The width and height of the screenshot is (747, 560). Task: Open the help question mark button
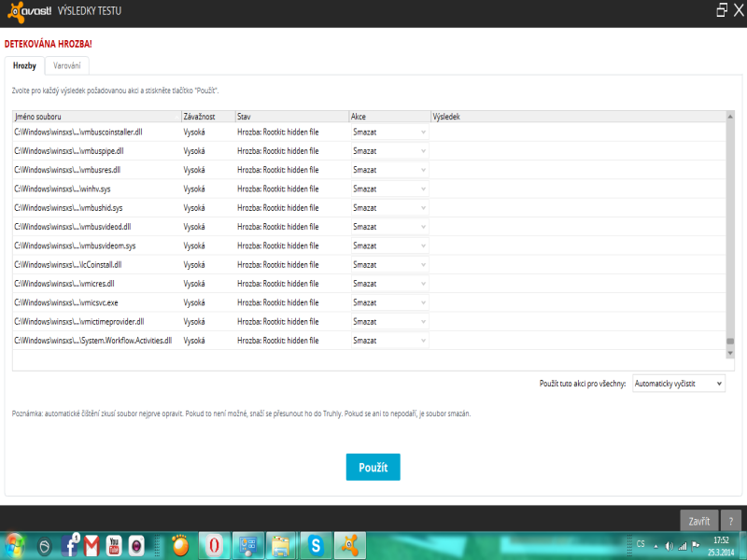tap(731, 521)
